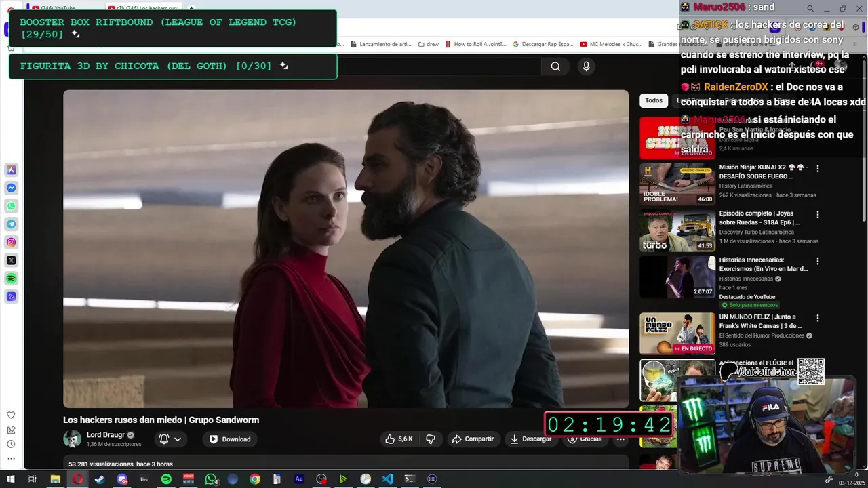Click the main video player frame
The height and width of the screenshot is (488, 868).
click(x=346, y=249)
